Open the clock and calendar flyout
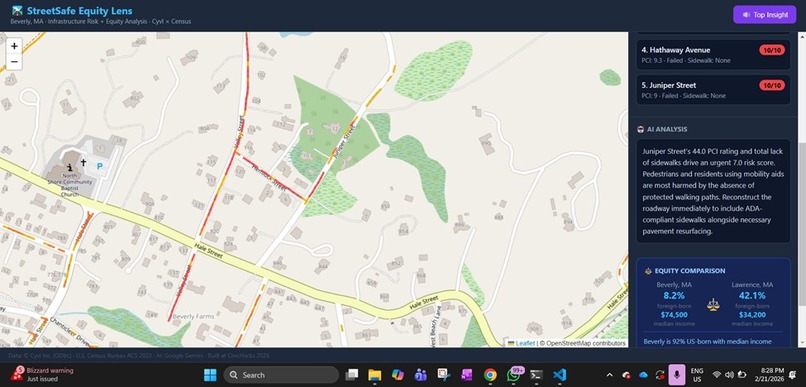This screenshot has width=806, height=387. (x=769, y=375)
